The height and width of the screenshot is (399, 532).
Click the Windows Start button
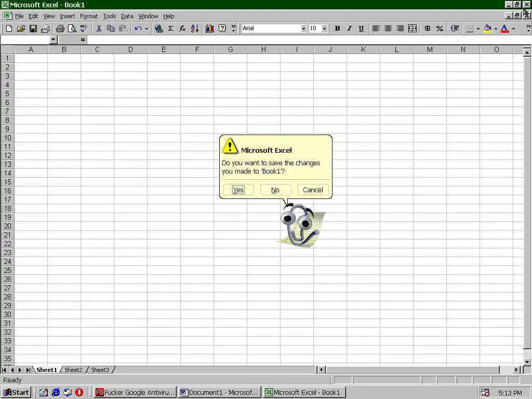(16, 392)
